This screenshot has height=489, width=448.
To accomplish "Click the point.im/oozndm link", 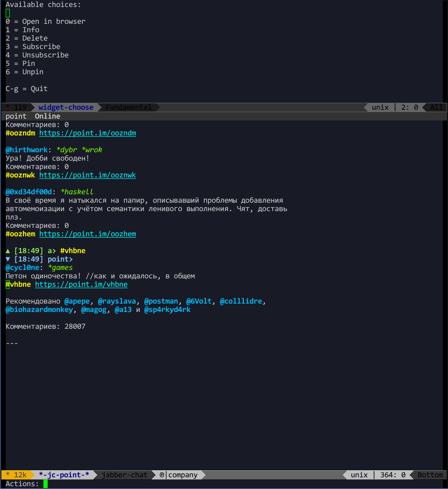I will (x=87, y=133).
